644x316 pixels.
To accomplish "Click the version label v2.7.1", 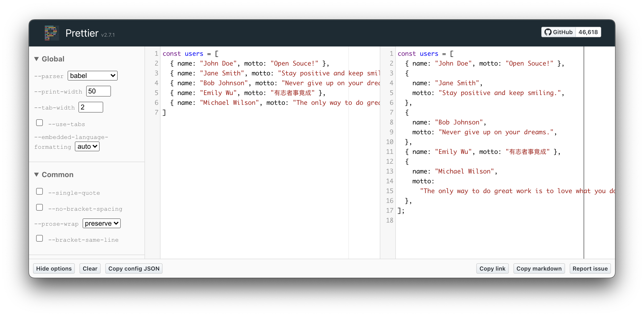I will 108,35.
